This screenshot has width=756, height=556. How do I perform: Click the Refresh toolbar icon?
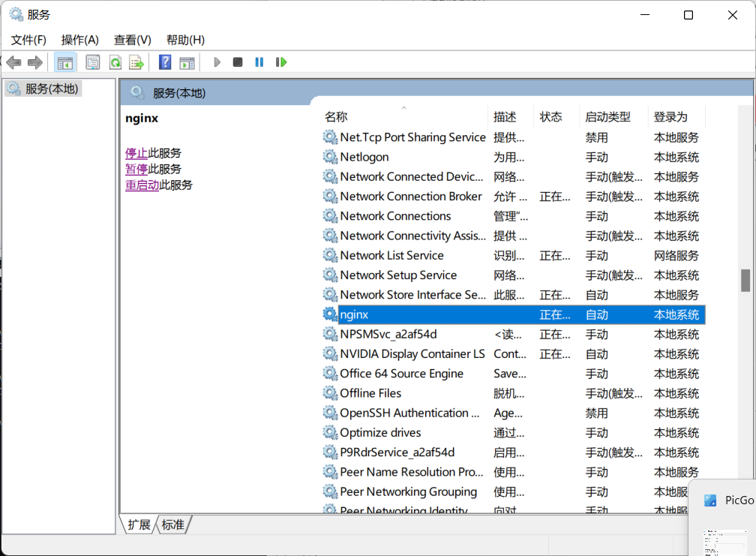(115, 62)
